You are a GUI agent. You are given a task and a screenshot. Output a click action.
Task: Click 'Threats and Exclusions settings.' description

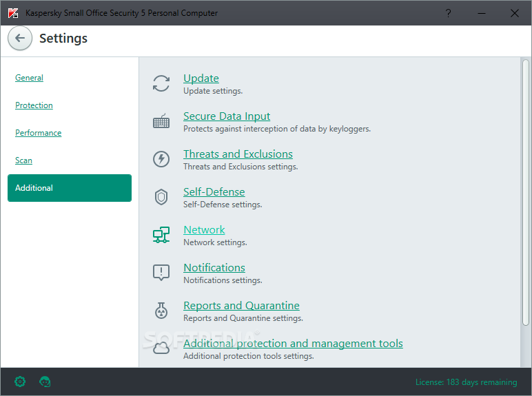tap(241, 167)
